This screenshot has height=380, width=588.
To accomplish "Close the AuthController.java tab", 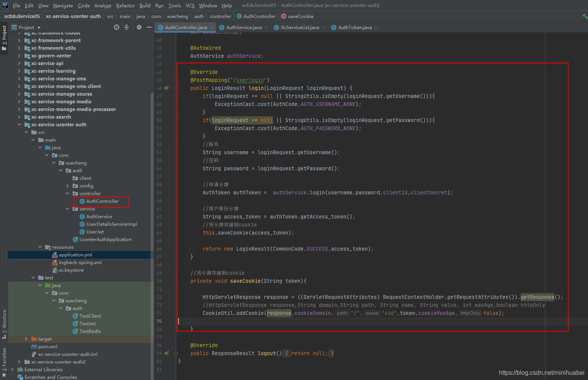I will click(x=211, y=27).
